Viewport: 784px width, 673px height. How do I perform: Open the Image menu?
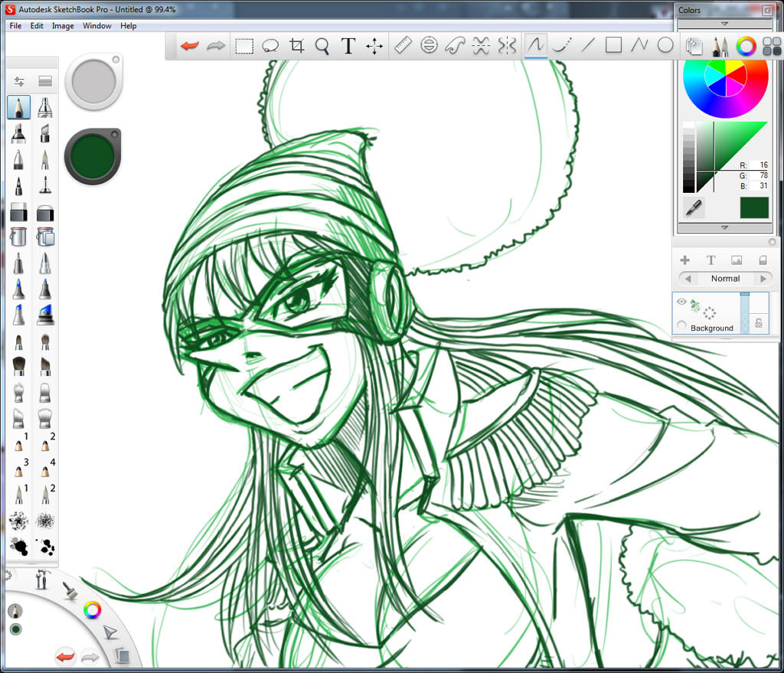(63, 25)
